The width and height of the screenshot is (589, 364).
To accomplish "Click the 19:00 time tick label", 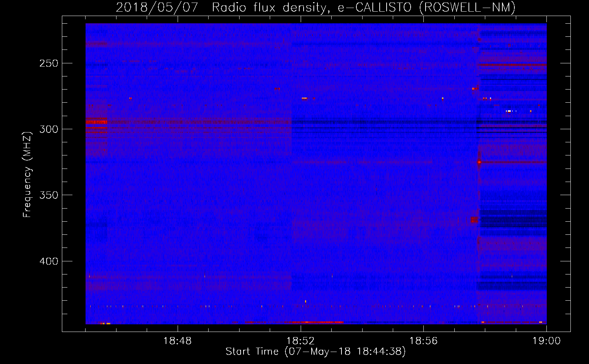I will coord(546,341).
